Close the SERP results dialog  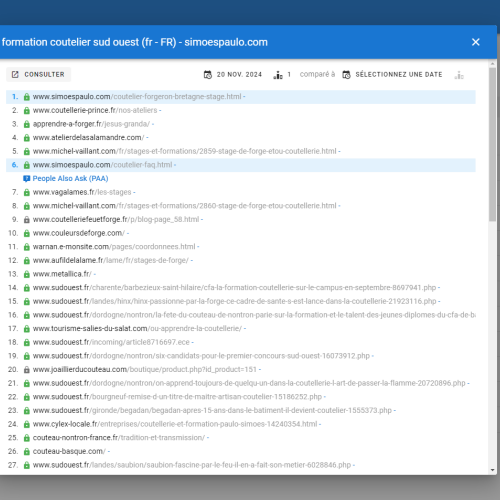point(475,42)
